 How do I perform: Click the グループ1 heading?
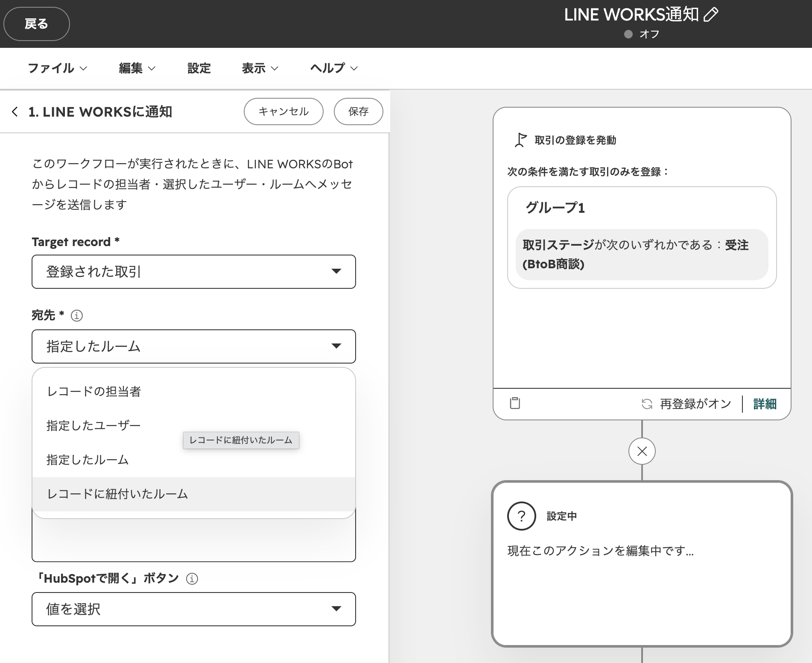click(x=555, y=208)
